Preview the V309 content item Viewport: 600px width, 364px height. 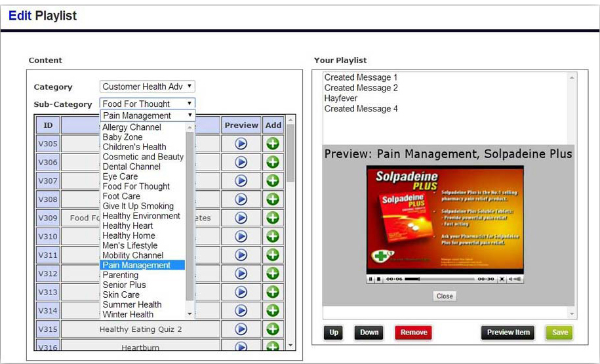click(x=241, y=218)
